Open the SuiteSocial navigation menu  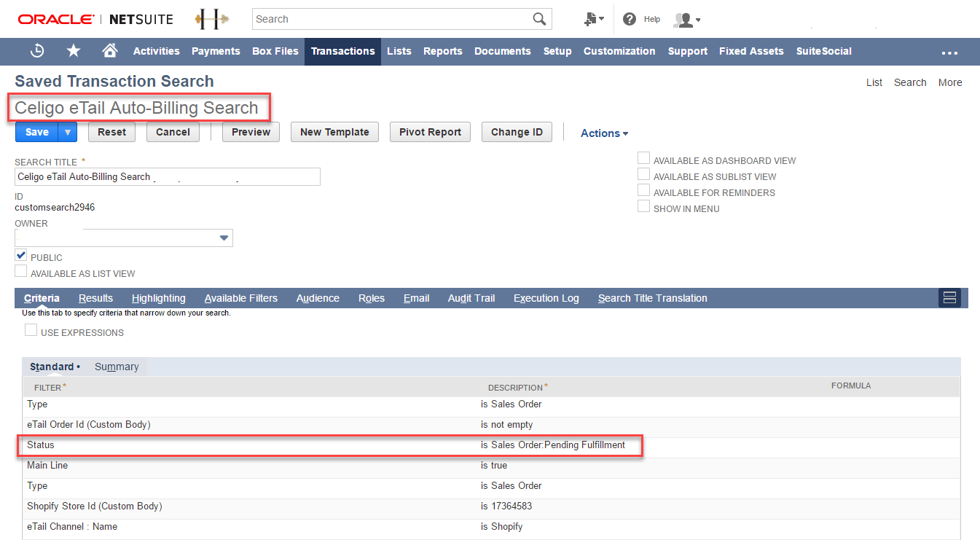824,51
